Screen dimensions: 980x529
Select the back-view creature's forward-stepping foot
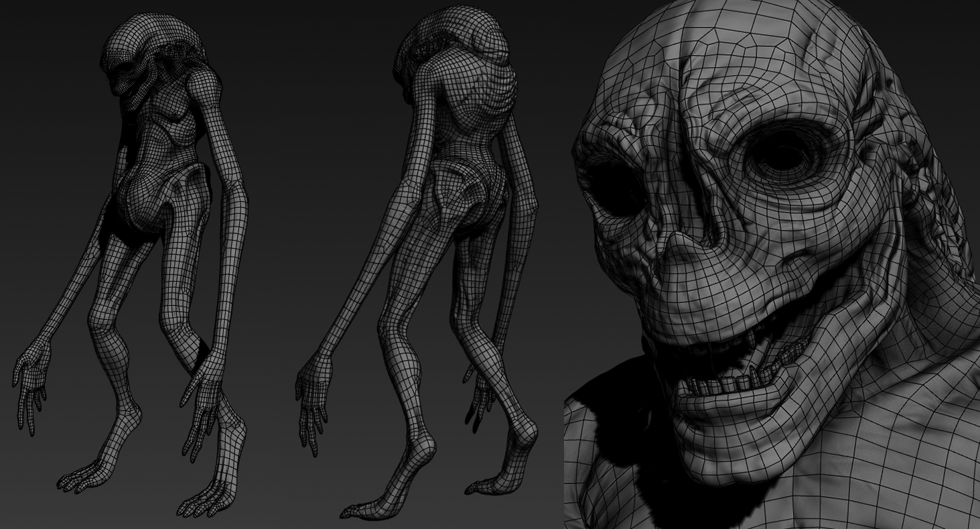[x=368, y=503]
